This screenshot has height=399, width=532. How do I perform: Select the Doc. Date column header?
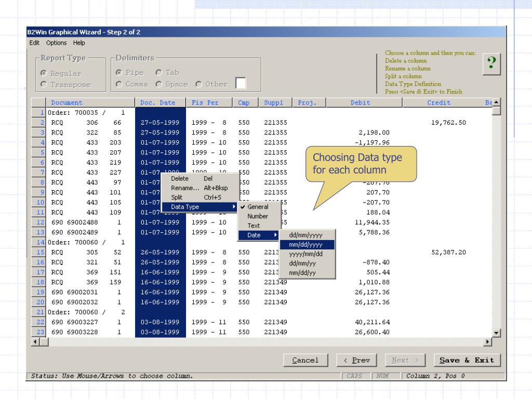click(160, 102)
